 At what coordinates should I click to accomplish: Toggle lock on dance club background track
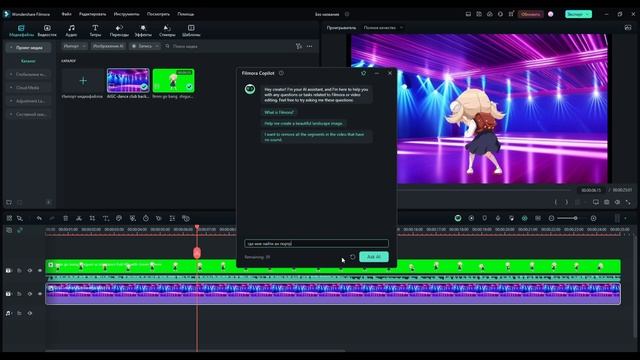coord(19,294)
